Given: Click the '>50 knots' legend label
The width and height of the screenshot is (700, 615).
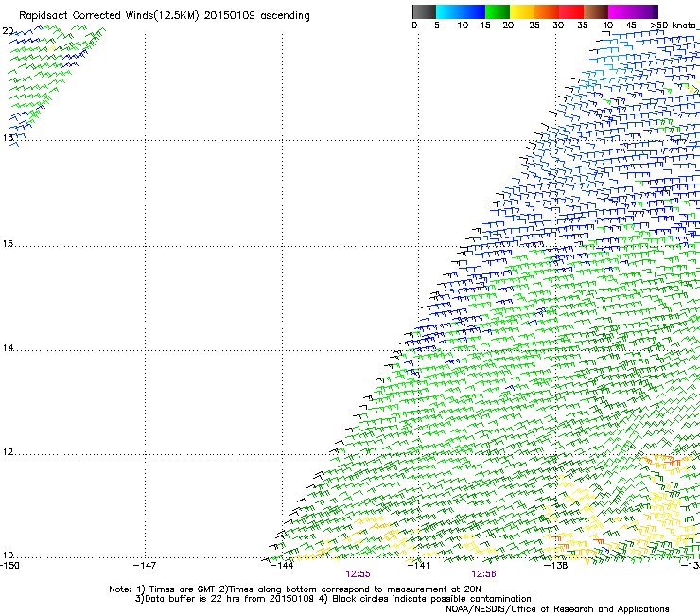Looking at the screenshot, I should pyautogui.click(x=673, y=26).
